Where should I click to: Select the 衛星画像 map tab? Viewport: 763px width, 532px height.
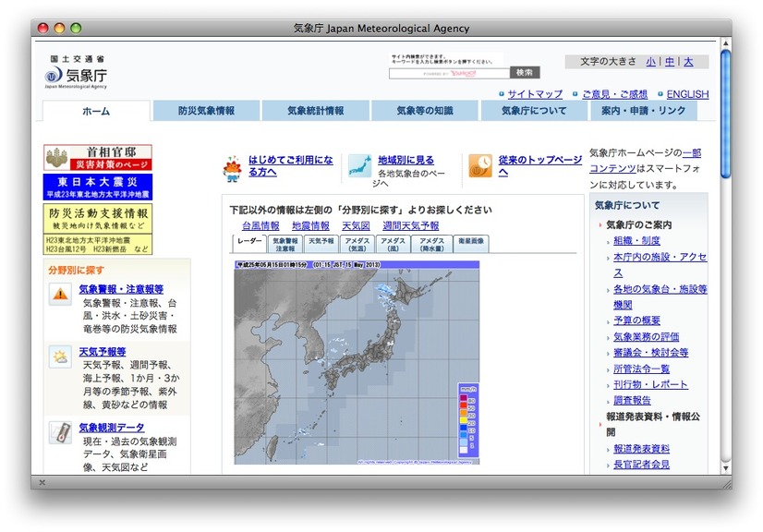coord(471,244)
